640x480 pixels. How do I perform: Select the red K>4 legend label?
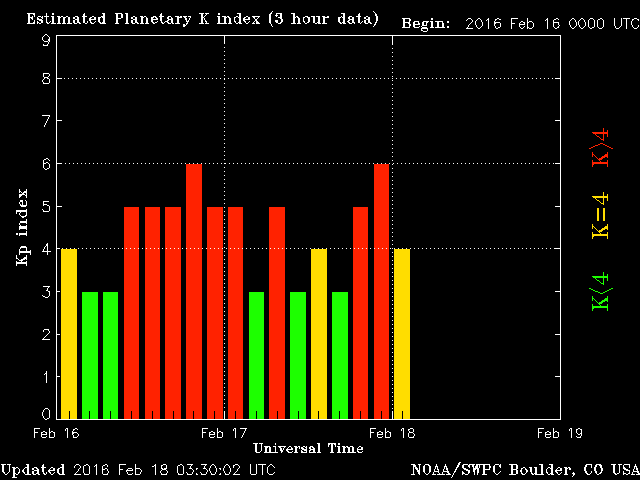[x=600, y=148]
